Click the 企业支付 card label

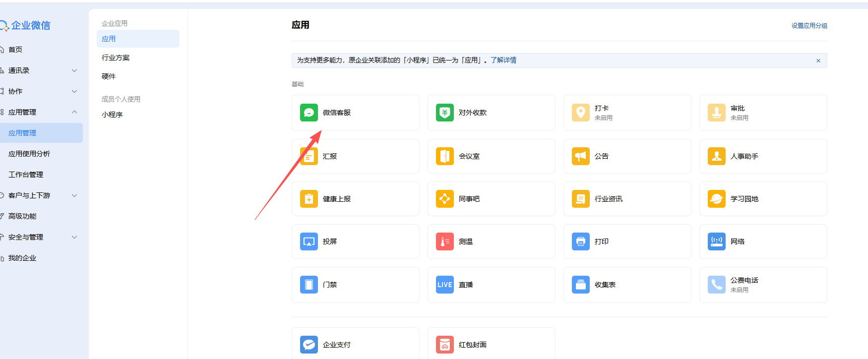coord(337,345)
